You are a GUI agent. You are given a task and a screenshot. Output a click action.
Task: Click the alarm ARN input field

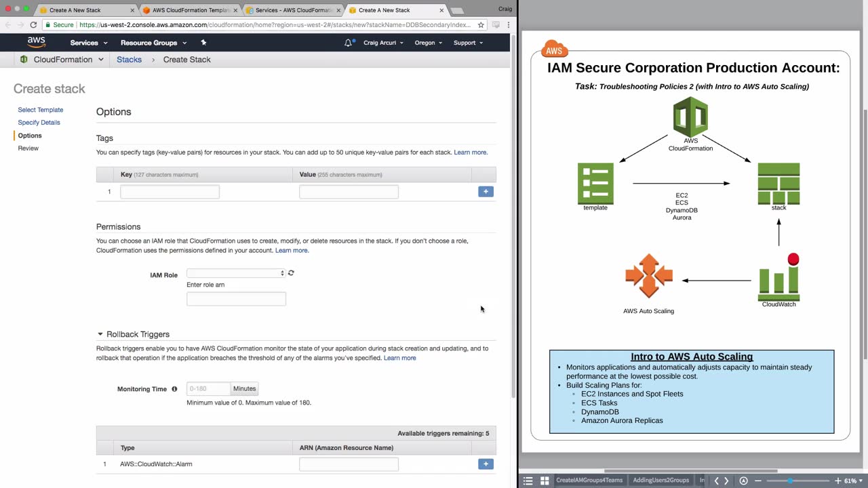(x=349, y=464)
